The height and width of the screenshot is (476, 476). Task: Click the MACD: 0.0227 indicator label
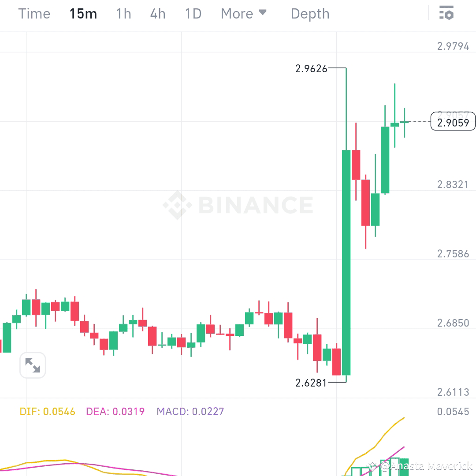[x=190, y=411]
